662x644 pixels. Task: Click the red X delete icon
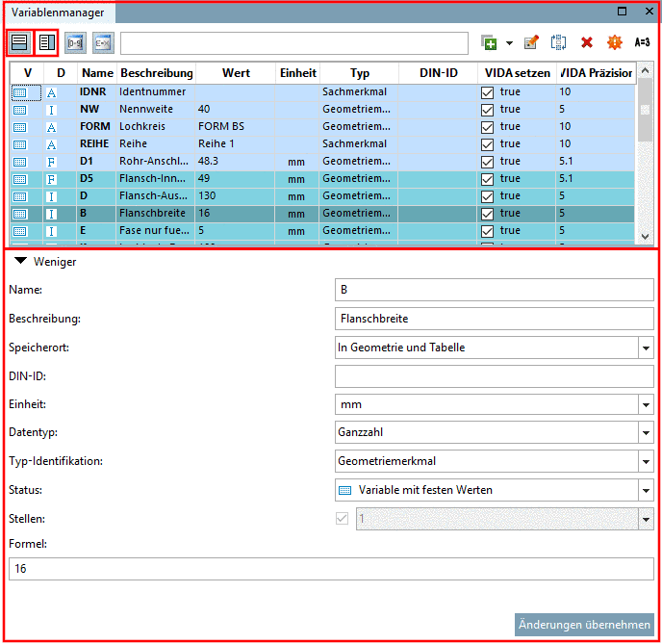pyautogui.click(x=586, y=42)
